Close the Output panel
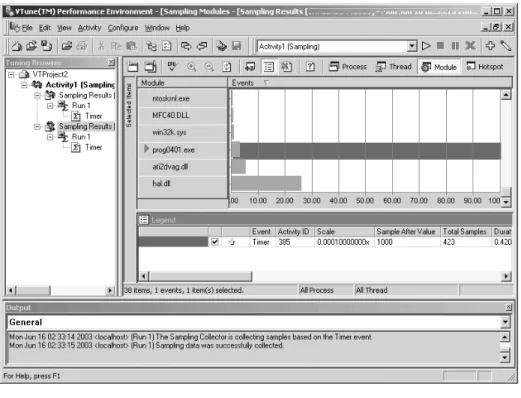The width and height of the screenshot is (521, 398). [509, 307]
